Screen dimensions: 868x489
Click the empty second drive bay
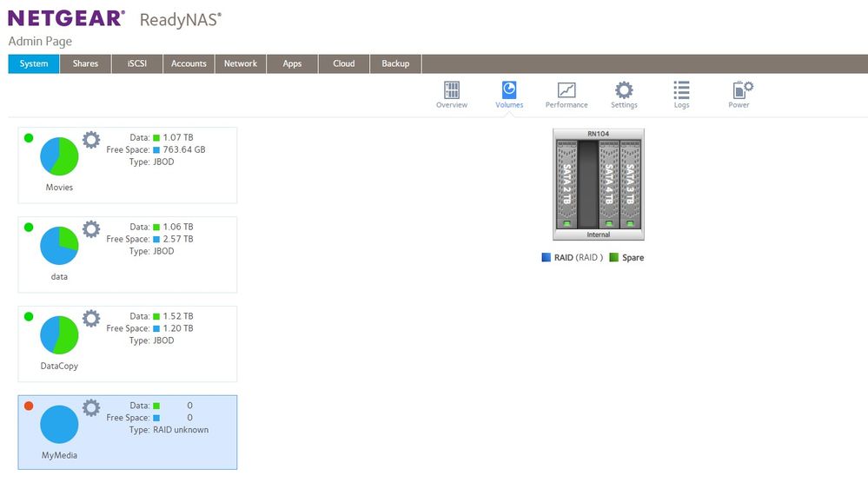(x=588, y=184)
